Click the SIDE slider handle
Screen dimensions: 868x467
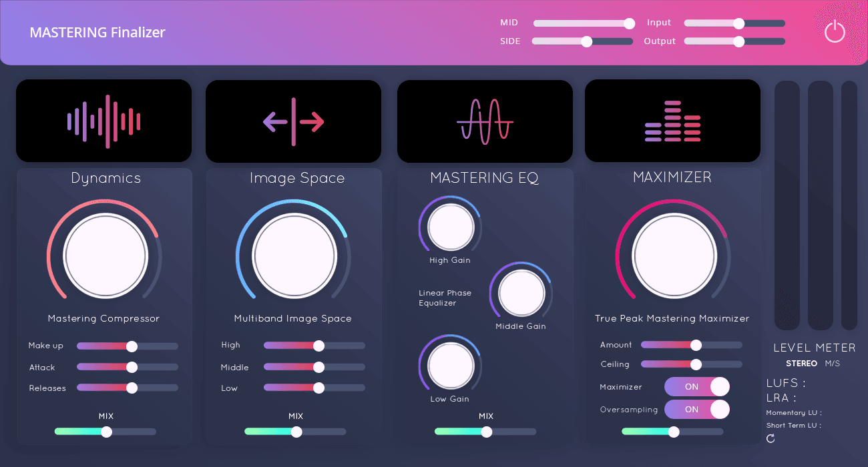point(586,41)
